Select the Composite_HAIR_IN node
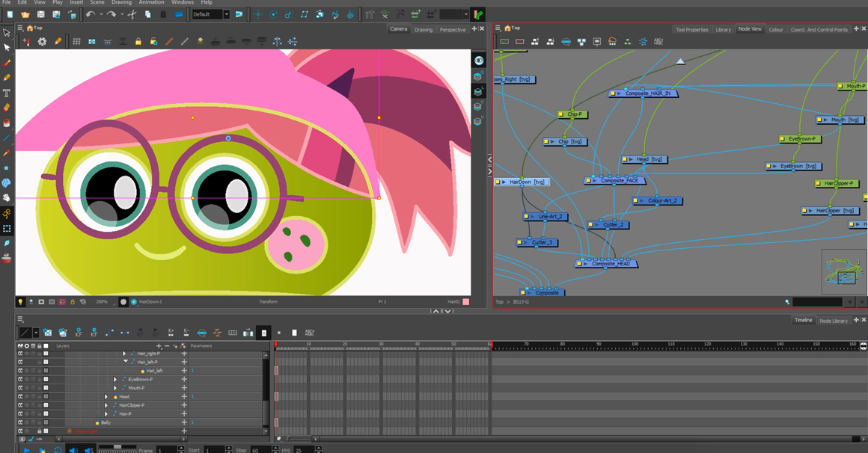868x453 pixels. (648, 93)
